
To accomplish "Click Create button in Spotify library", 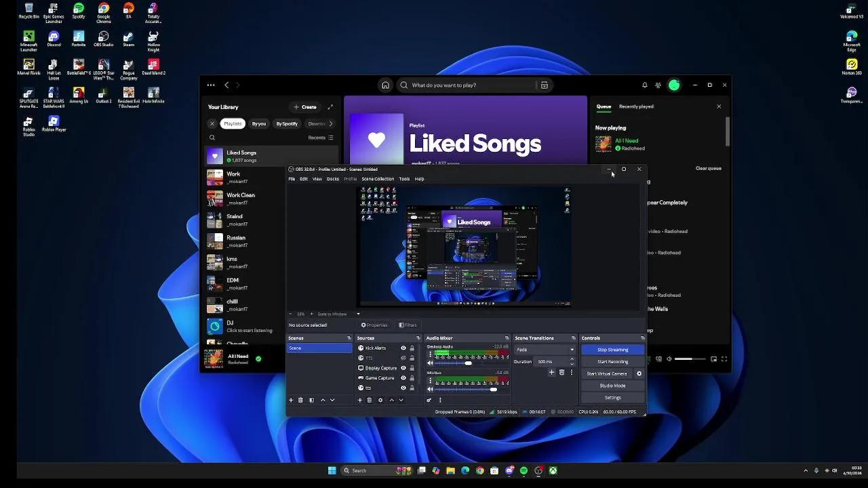I will click(305, 107).
